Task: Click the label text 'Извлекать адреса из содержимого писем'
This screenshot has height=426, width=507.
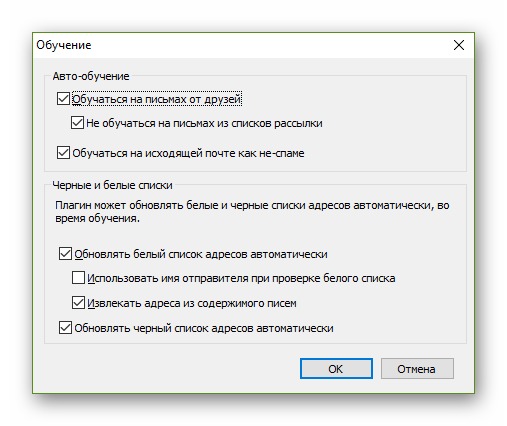Action: click(192, 303)
